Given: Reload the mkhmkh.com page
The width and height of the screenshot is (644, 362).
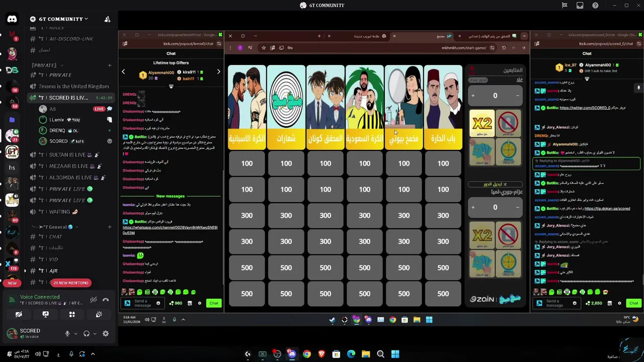Looking at the screenshot, I should point(504,48).
